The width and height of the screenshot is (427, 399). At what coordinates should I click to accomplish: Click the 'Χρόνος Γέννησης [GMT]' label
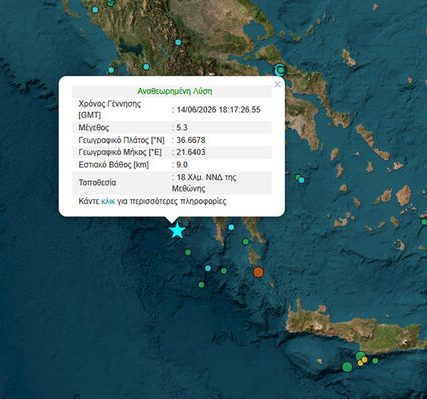pos(110,109)
